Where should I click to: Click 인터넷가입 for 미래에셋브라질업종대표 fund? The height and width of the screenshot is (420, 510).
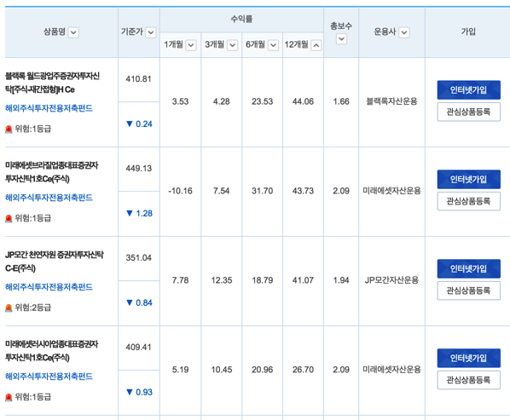point(469,179)
